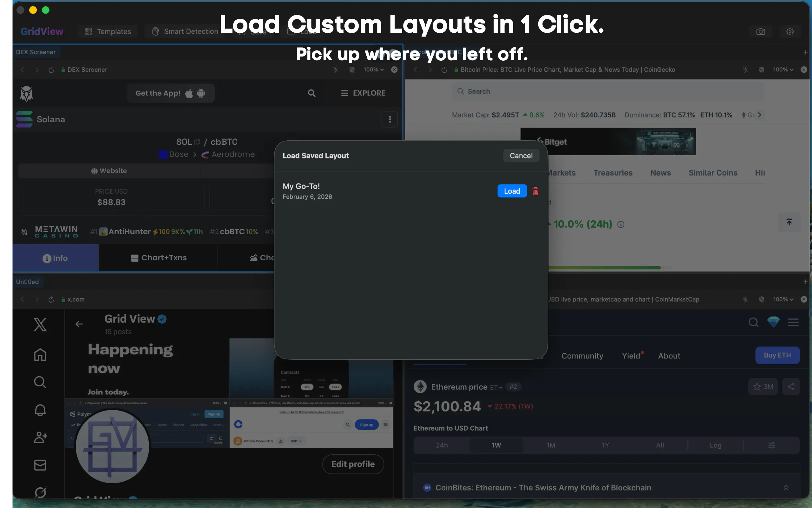Close the CoinMarketCap pane
812x508 pixels.
pyautogui.click(x=804, y=299)
